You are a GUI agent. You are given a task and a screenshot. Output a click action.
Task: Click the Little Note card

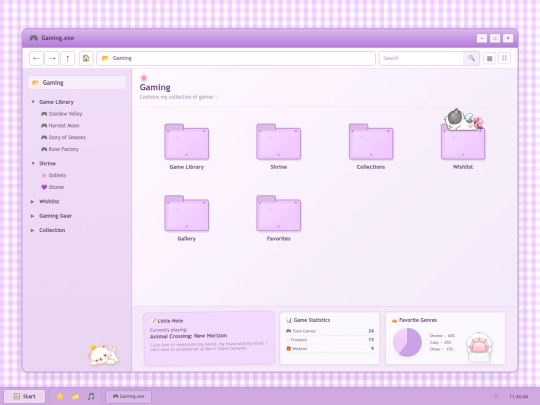(x=209, y=338)
